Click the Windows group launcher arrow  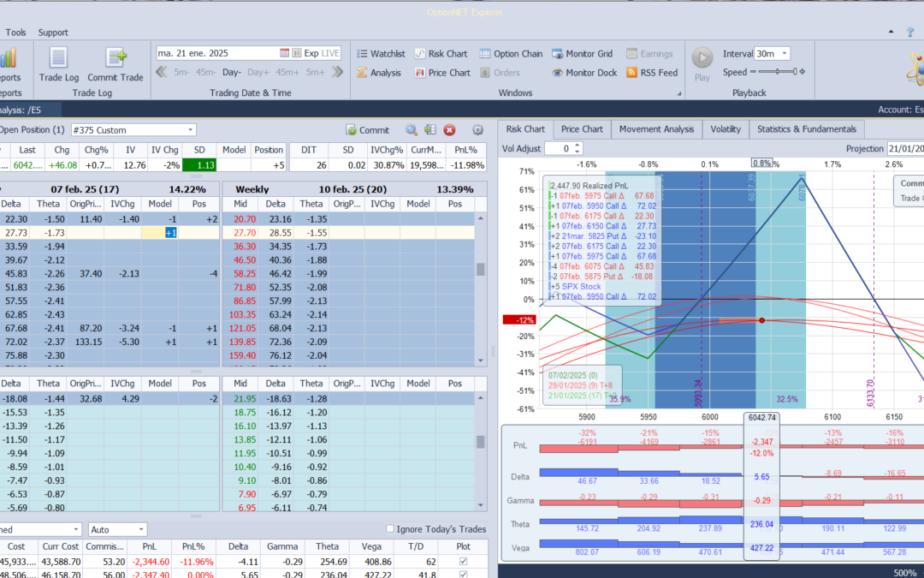pyautogui.click(x=678, y=93)
